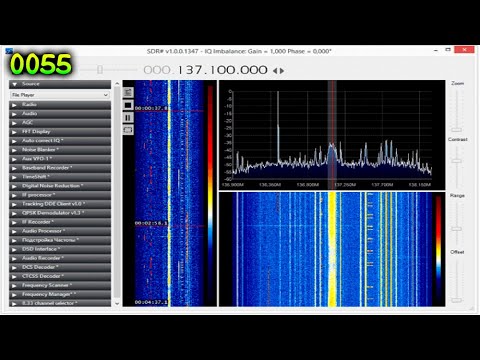Expand the Audio panel
The image size is (480, 360).
pyautogui.click(x=60, y=114)
